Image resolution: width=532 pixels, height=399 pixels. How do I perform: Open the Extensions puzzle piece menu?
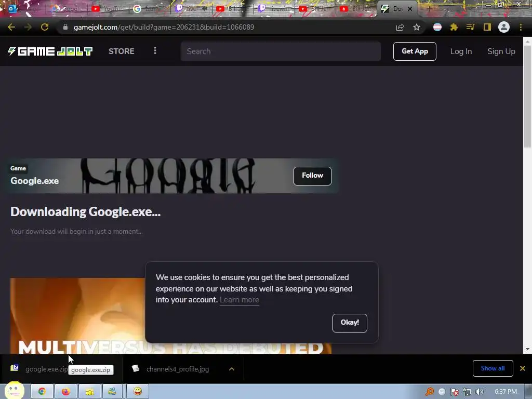[454, 27]
